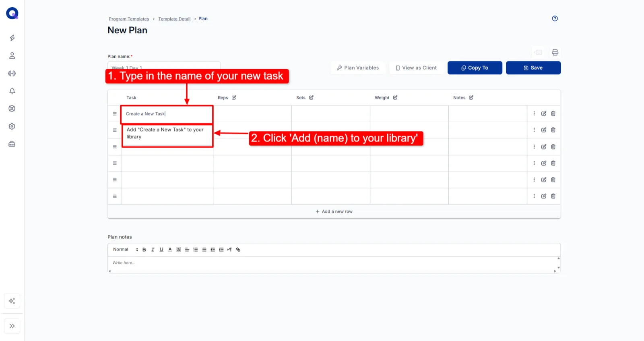The height and width of the screenshot is (341, 644).
Task: Toggle numbered list in notes toolbar
Action: (x=196, y=250)
